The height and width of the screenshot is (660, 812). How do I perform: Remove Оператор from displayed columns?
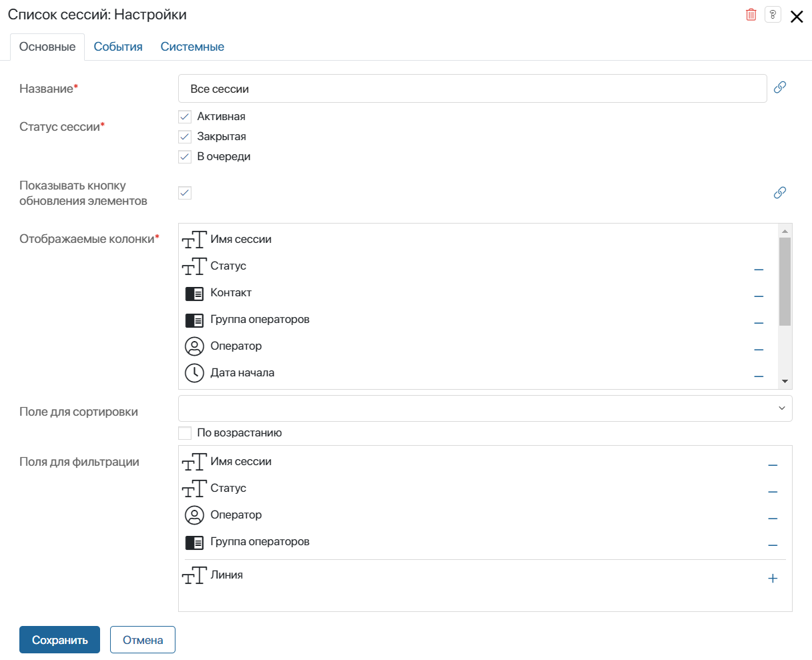[x=759, y=350]
